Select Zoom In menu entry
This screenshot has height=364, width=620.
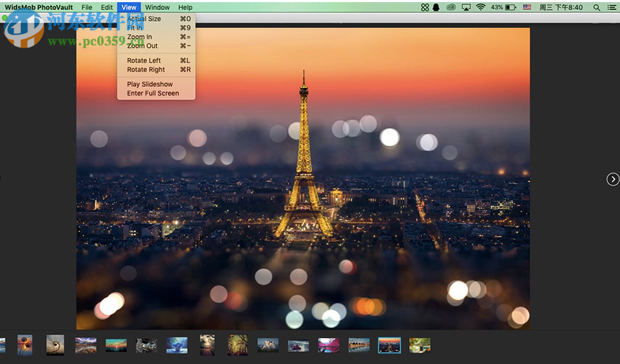point(156,37)
